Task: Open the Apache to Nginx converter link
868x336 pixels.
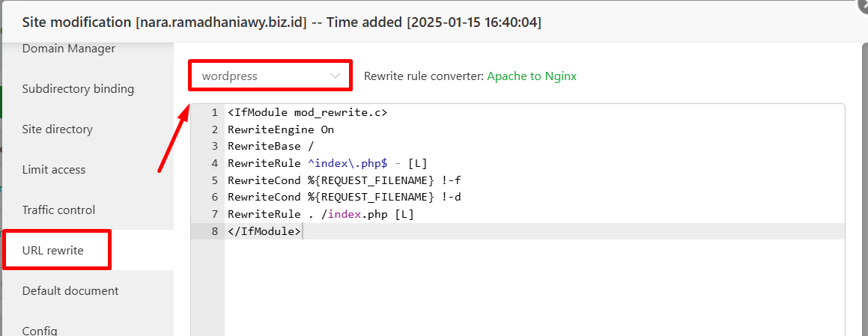Action: 532,76
